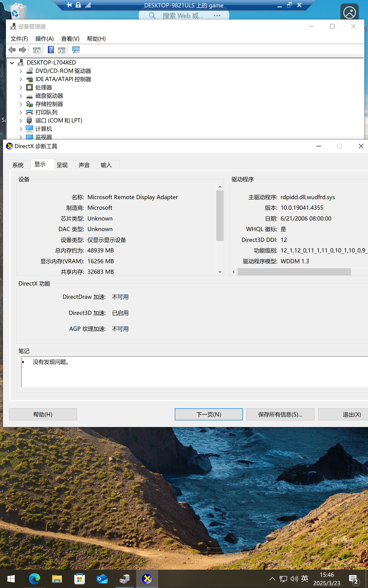Click the scan for hardware changes monitor icon

pos(76,50)
